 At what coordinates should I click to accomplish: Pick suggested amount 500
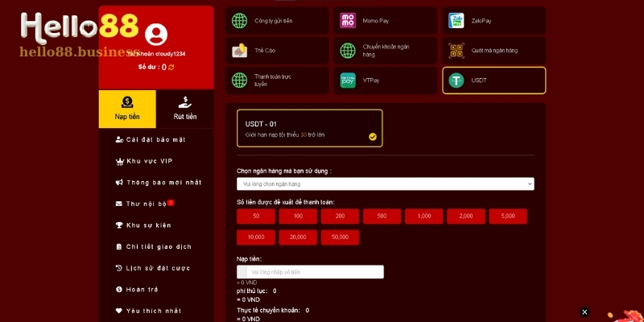pyautogui.click(x=382, y=216)
